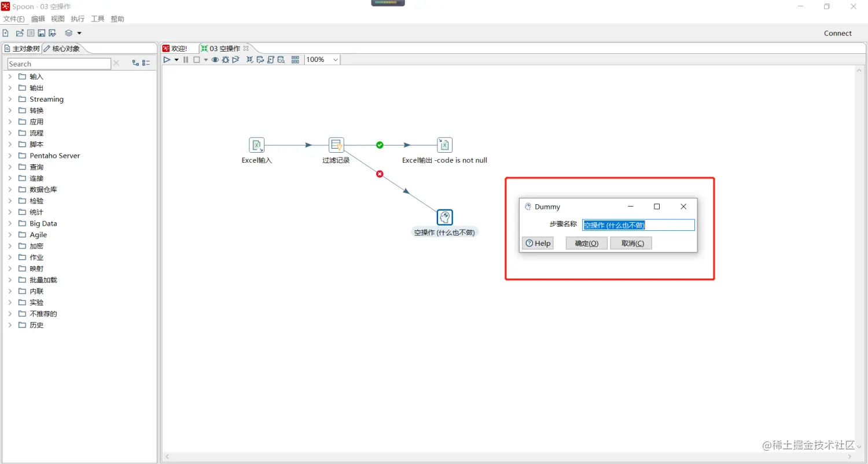Select the 数据仓库 tree item
Viewport: 868px width, 464px height.
click(43, 189)
